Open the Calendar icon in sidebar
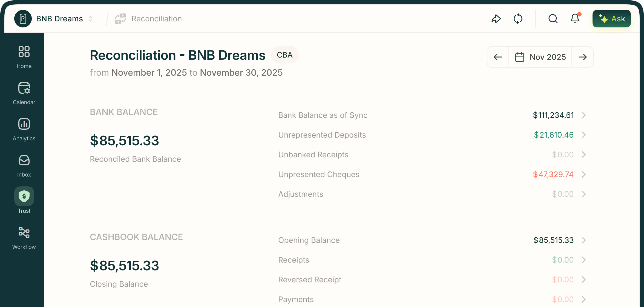The image size is (644, 307). 24,88
